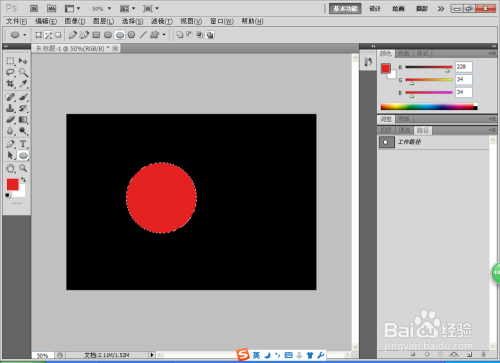
Task: Click the status bar info arrow
Action: pyautogui.click(x=152, y=355)
